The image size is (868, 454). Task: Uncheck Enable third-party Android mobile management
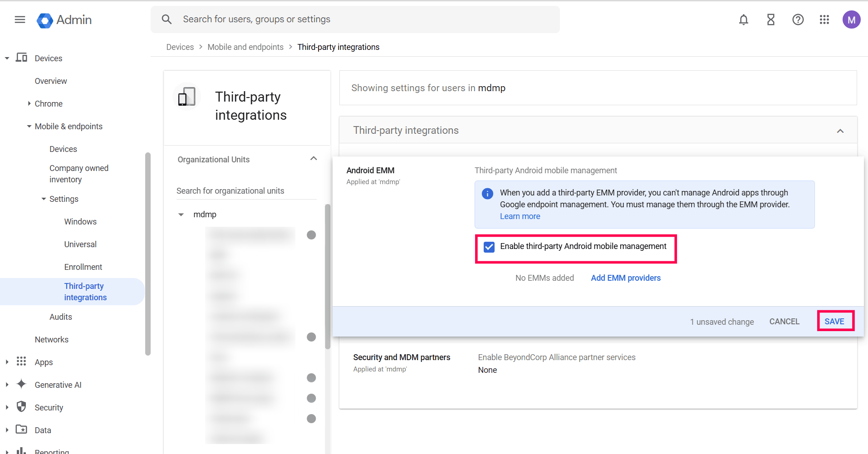(489, 247)
